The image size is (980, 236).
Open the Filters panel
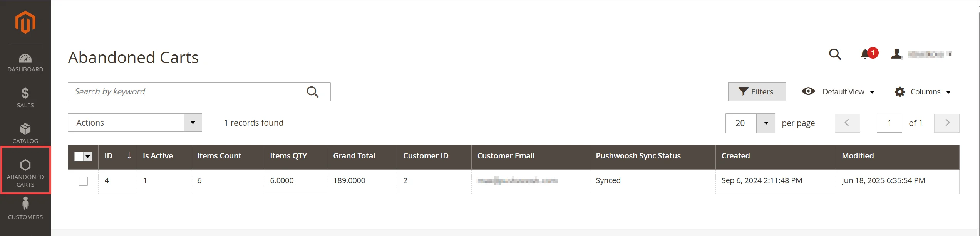[x=757, y=92]
